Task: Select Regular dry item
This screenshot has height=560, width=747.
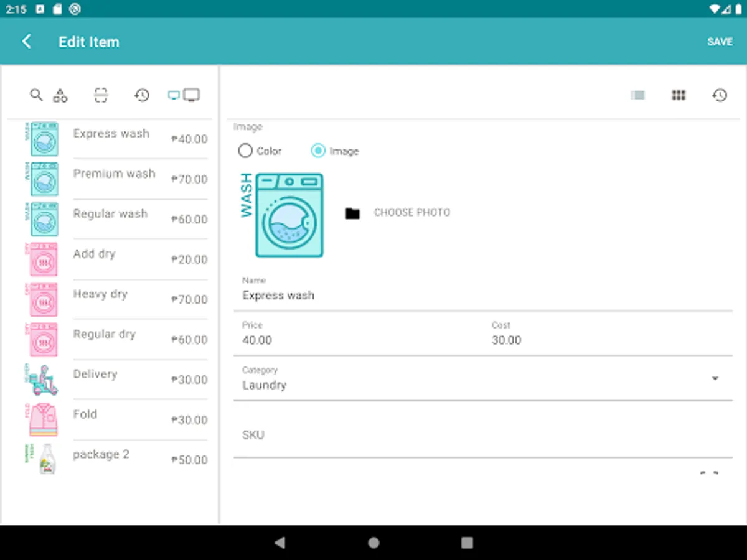Action: coord(115,340)
